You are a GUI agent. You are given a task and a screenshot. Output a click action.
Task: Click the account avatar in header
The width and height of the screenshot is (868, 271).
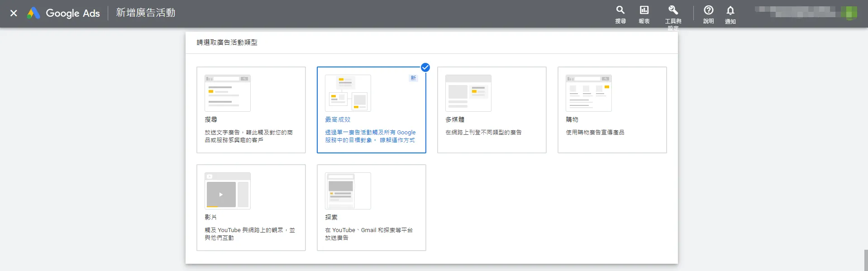pyautogui.click(x=849, y=13)
